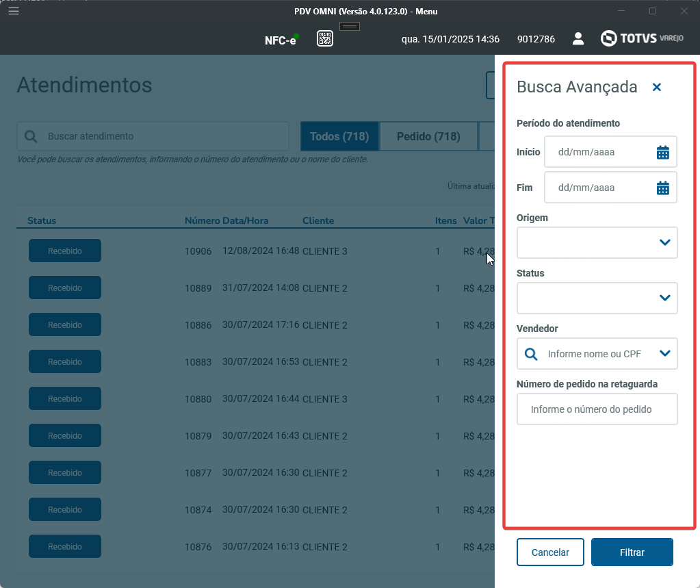
Task: Click Recebido status for order 10877
Action: click(x=65, y=473)
